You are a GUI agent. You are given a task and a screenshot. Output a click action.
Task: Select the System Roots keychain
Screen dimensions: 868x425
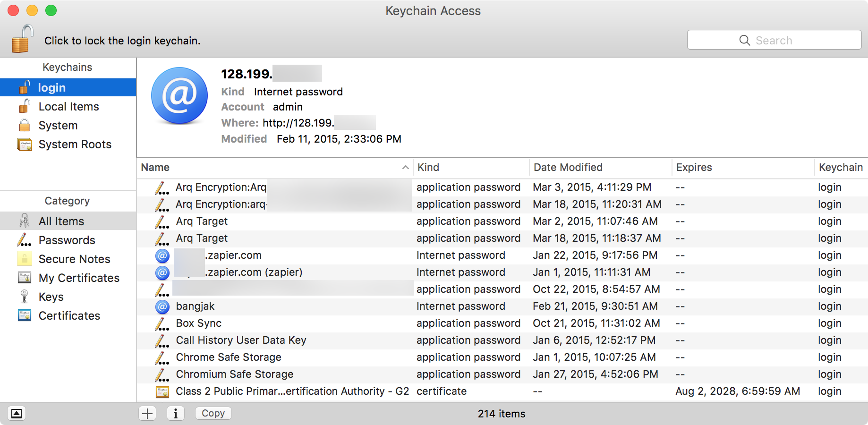[75, 144]
